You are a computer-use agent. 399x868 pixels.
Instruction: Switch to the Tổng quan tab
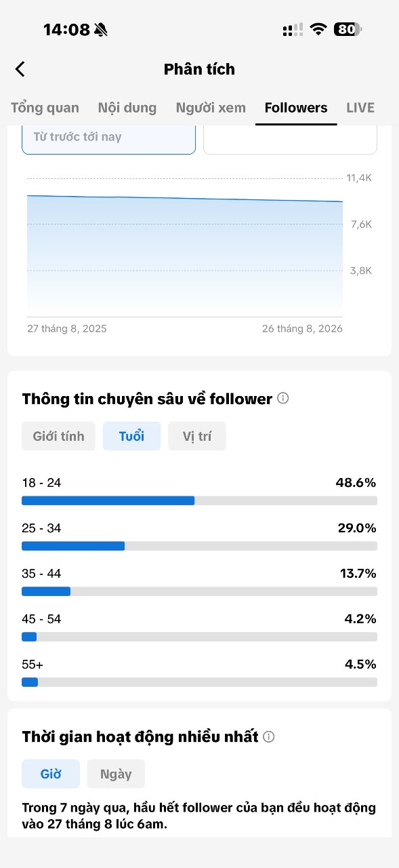tap(45, 108)
